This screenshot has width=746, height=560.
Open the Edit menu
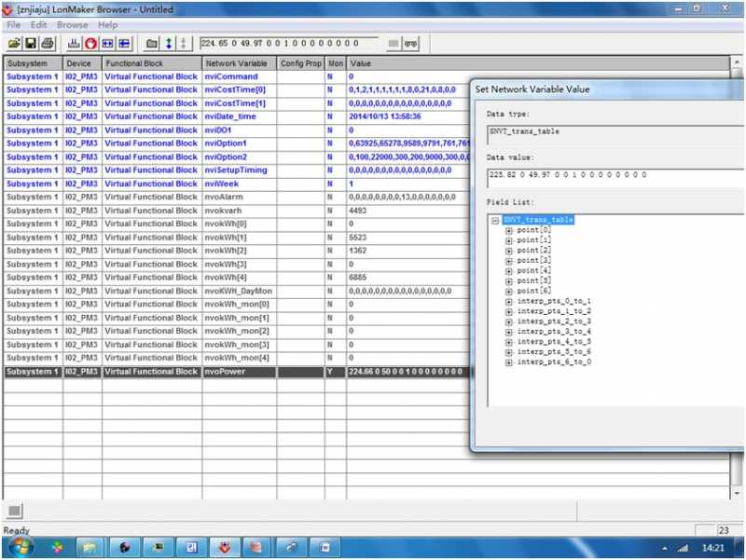tap(38, 25)
